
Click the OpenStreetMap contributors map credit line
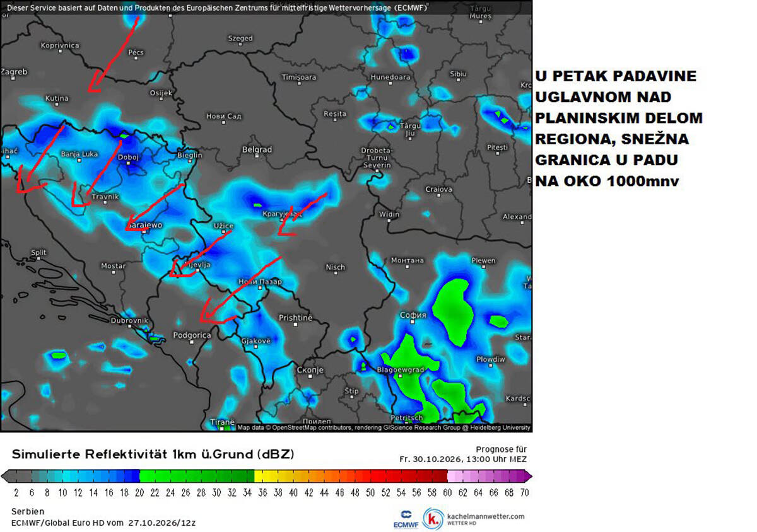384,427
